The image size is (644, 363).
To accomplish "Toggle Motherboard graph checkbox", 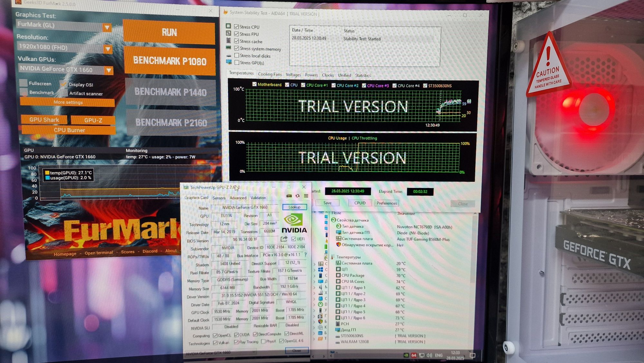I will pyautogui.click(x=254, y=84).
